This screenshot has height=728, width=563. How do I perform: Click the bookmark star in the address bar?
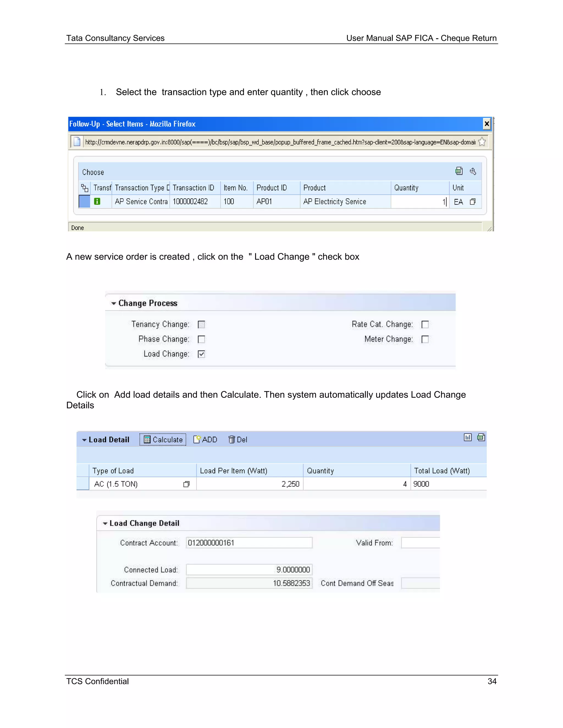coord(482,142)
